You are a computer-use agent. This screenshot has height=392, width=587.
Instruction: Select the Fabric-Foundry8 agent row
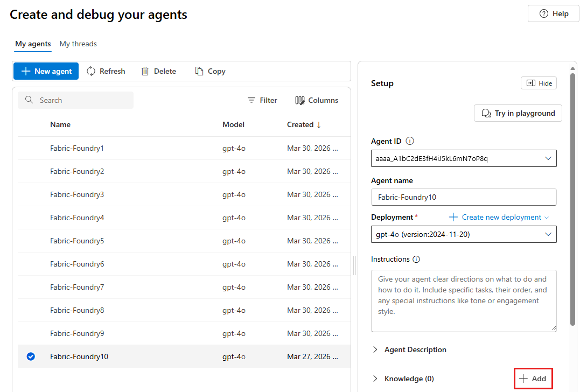[184, 310]
